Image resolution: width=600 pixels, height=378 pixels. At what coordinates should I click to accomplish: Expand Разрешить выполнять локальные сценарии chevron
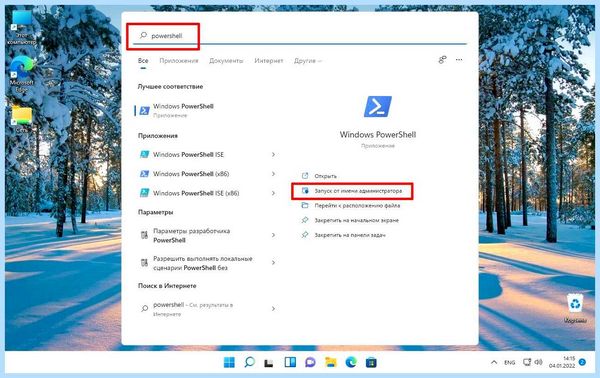point(273,262)
